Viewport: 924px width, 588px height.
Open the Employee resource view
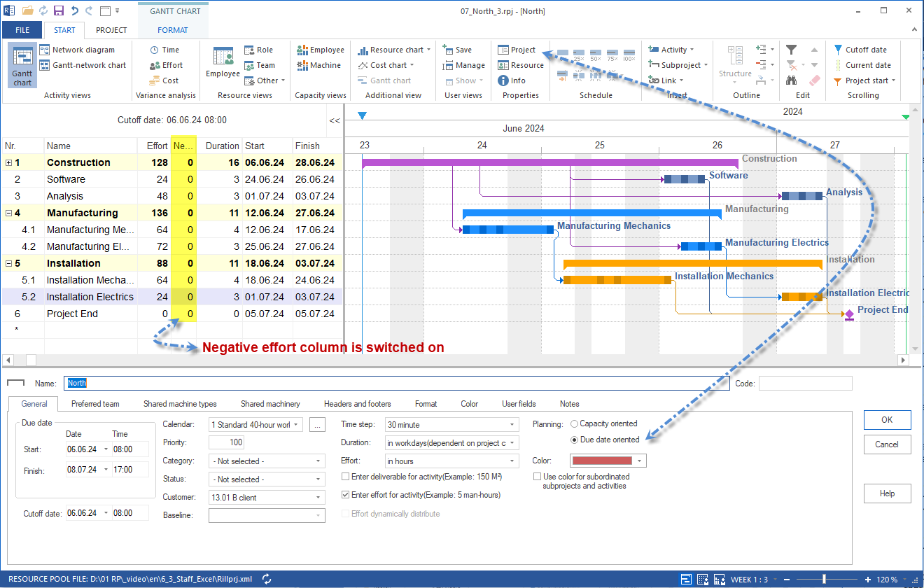click(x=223, y=62)
